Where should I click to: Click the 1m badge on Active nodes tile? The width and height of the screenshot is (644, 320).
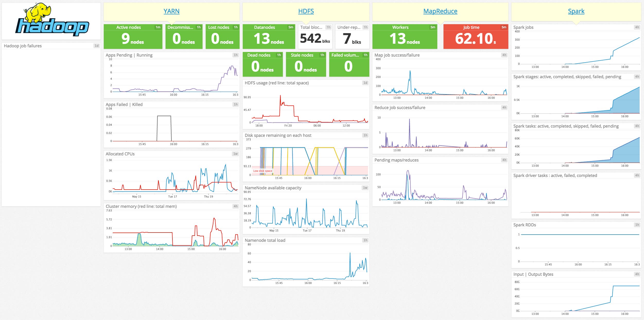[158, 27]
